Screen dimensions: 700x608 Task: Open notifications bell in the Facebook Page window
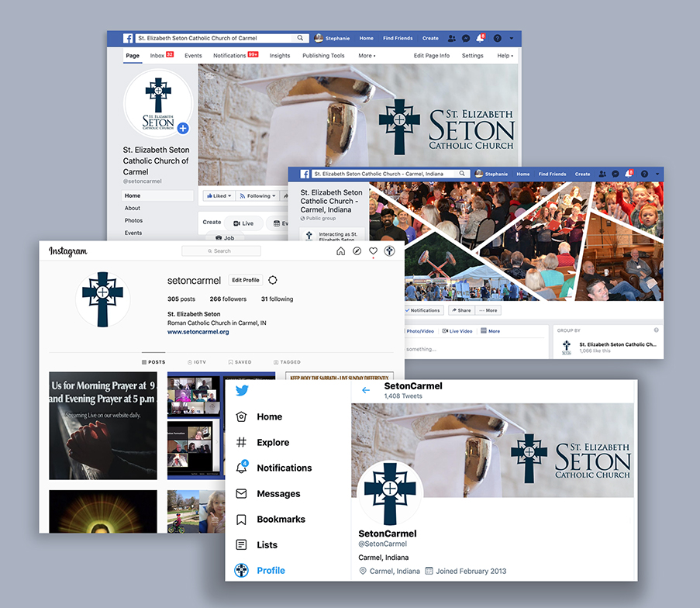tap(480, 38)
